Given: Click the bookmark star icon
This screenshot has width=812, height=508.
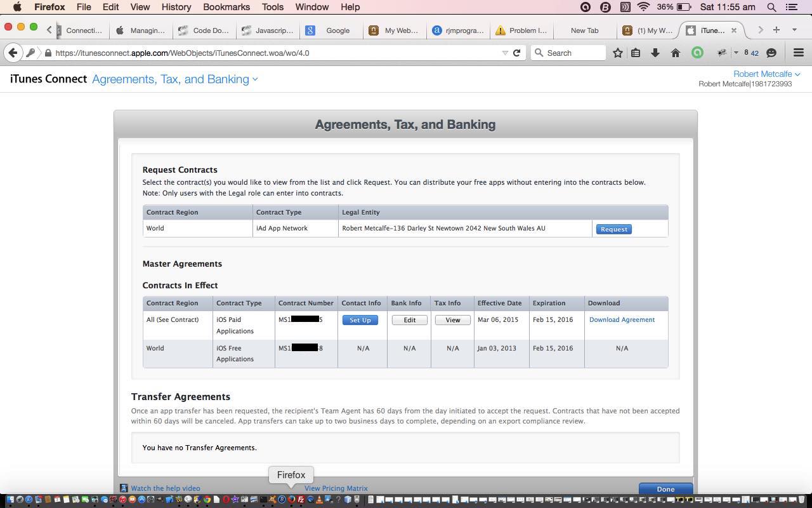Looking at the screenshot, I should [617, 53].
